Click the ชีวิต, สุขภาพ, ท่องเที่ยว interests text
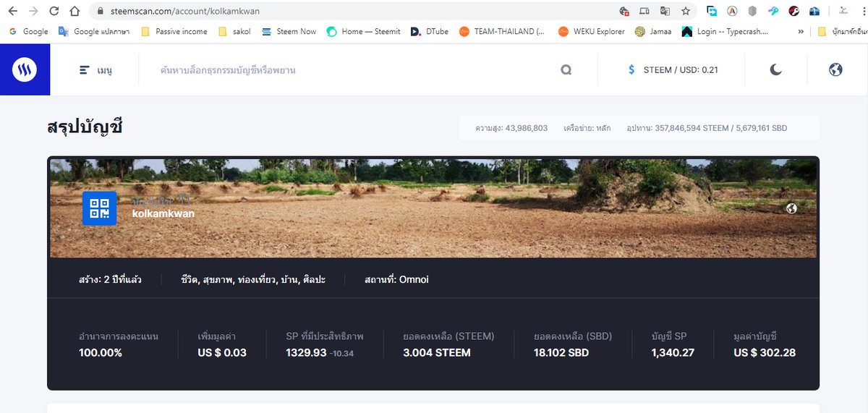The image size is (868, 413). click(253, 279)
